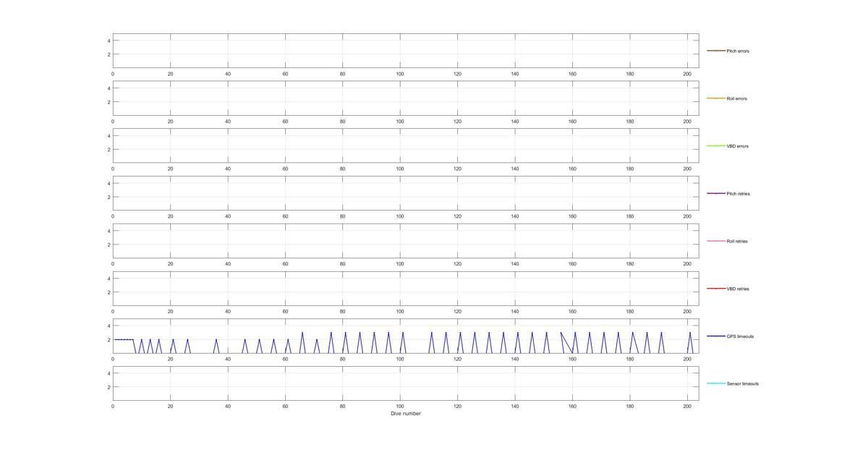Click the Roll errors legend label
The image size is (868, 450).
[x=737, y=98]
